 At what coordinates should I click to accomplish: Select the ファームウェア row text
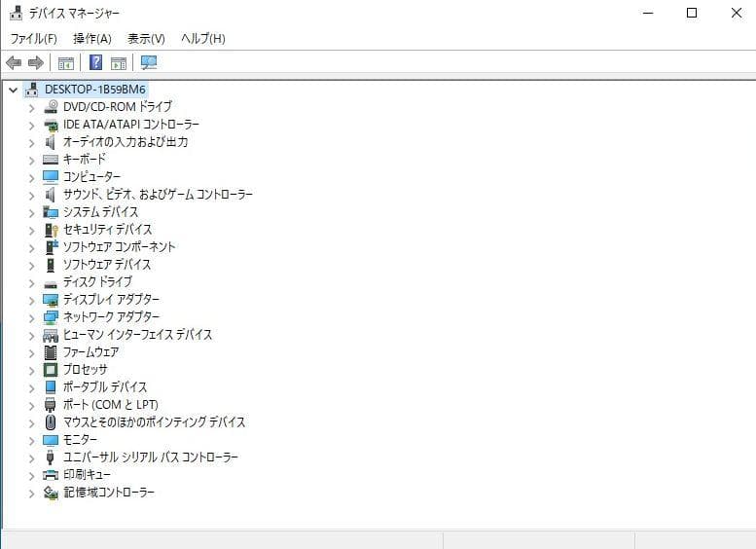pos(91,352)
